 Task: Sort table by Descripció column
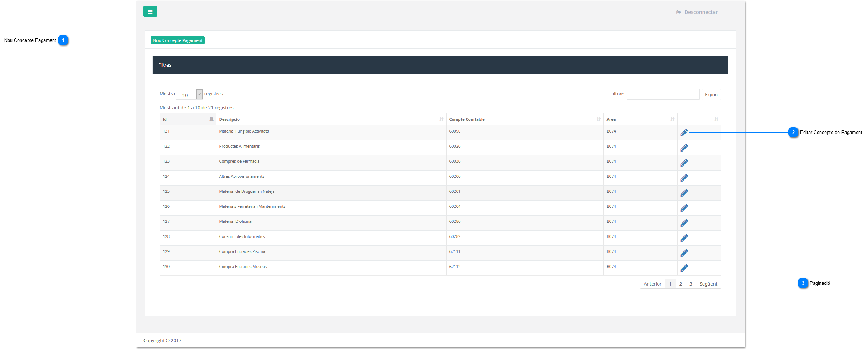pyautogui.click(x=331, y=119)
